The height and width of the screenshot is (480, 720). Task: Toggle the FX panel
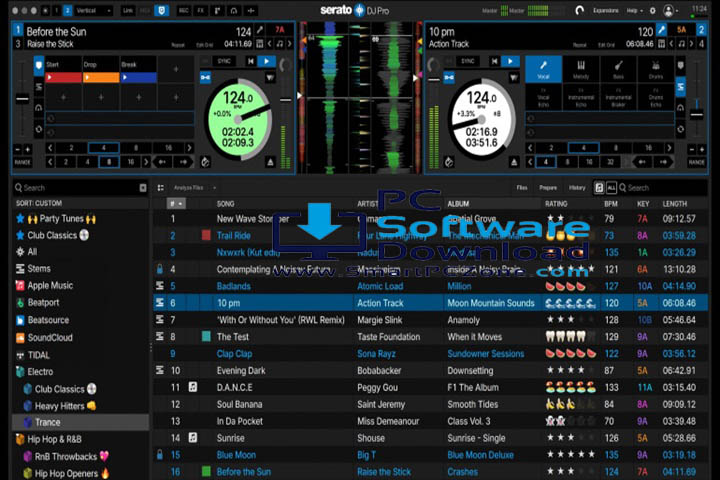click(201, 10)
